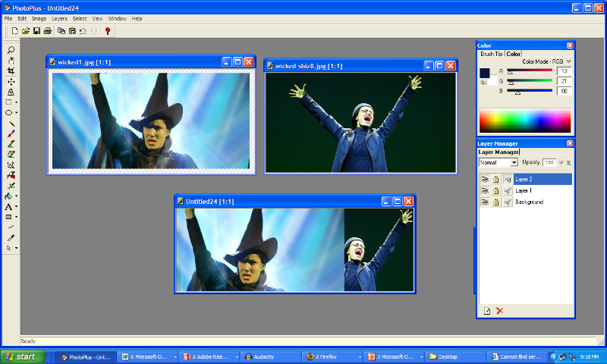Select the ellipse selection tool
This screenshot has height=364, width=607.
click(8, 112)
